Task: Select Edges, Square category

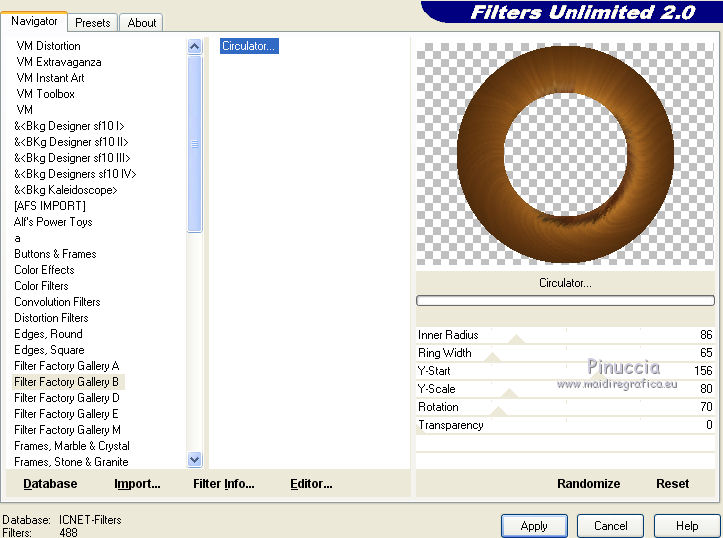Action: coord(49,350)
